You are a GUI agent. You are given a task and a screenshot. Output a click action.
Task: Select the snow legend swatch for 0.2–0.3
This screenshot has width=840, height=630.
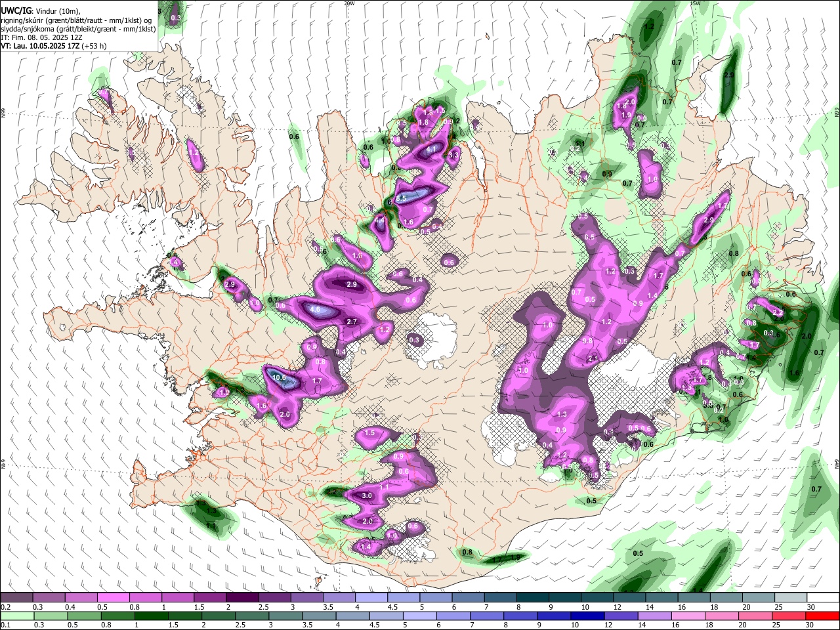[16, 598]
